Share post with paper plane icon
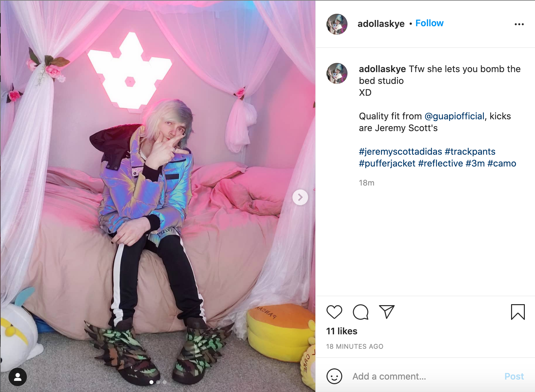Screen dimensions: 535x392 click(386, 312)
